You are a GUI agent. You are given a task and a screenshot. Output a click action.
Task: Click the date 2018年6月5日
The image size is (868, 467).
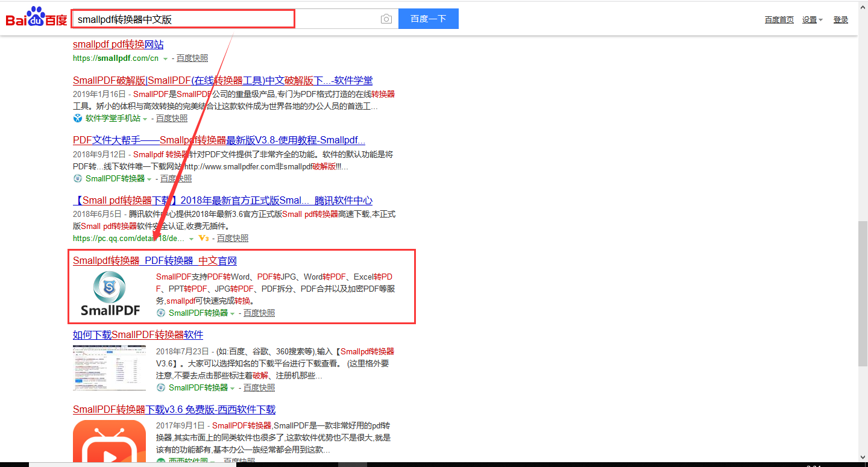click(x=97, y=214)
